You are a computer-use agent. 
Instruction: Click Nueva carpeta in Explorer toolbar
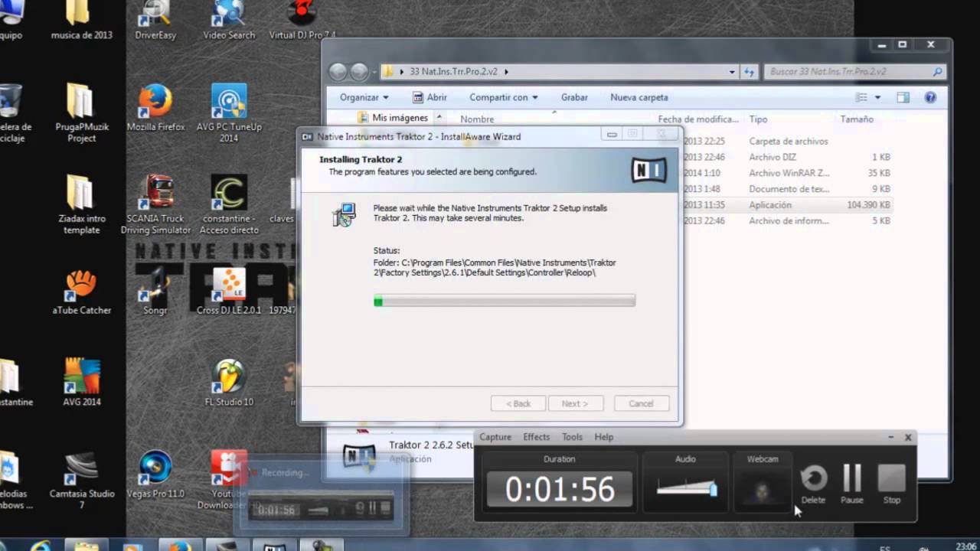coord(639,97)
